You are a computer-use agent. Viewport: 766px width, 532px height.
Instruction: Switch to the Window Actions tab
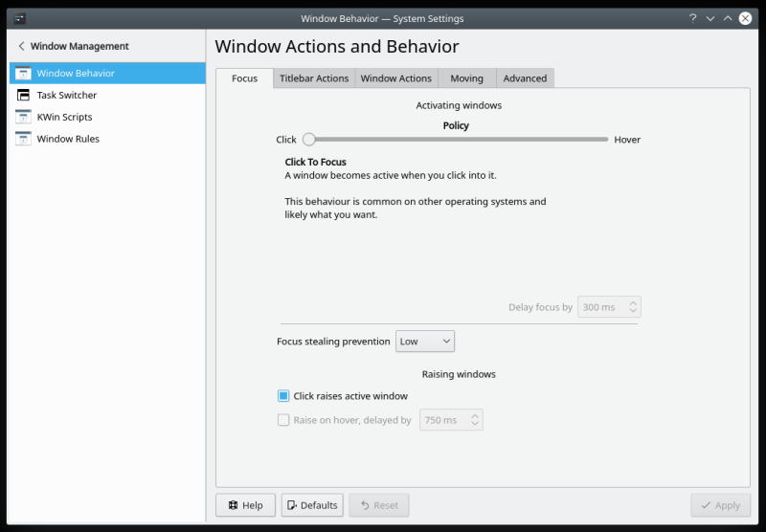[x=396, y=78]
